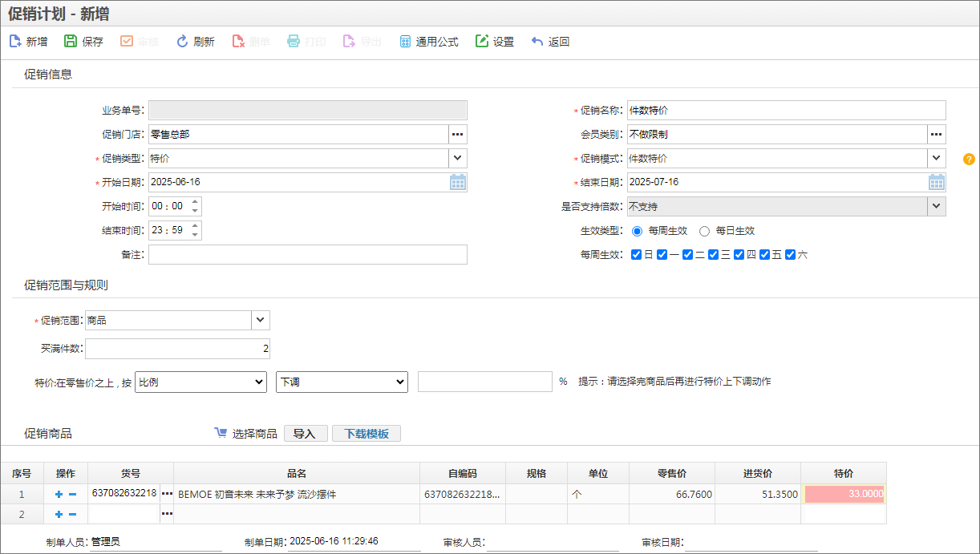Click the 新增 (New) toolbar icon
This screenshot has width=980, height=554.
point(15,42)
